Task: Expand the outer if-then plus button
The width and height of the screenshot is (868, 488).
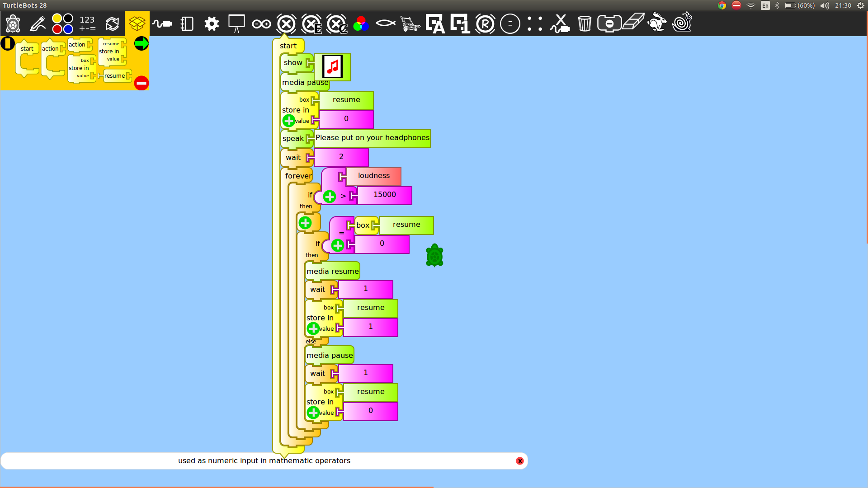Action: click(x=305, y=223)
